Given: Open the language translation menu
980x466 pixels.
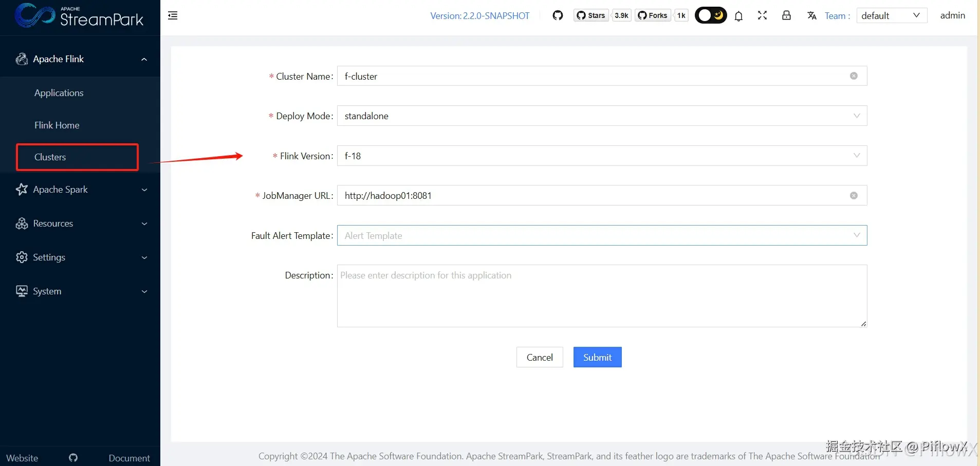Looking at the screenshot, I should [x=812, y=15].
